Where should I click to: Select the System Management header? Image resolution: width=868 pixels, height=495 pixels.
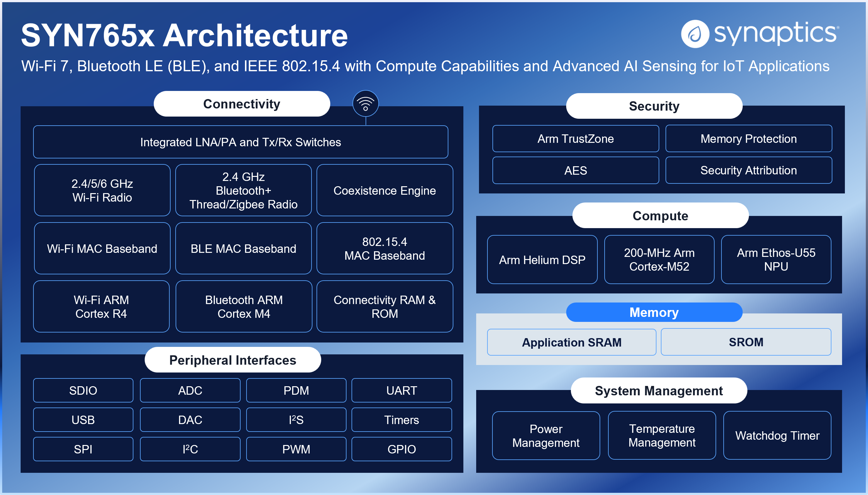658,391
